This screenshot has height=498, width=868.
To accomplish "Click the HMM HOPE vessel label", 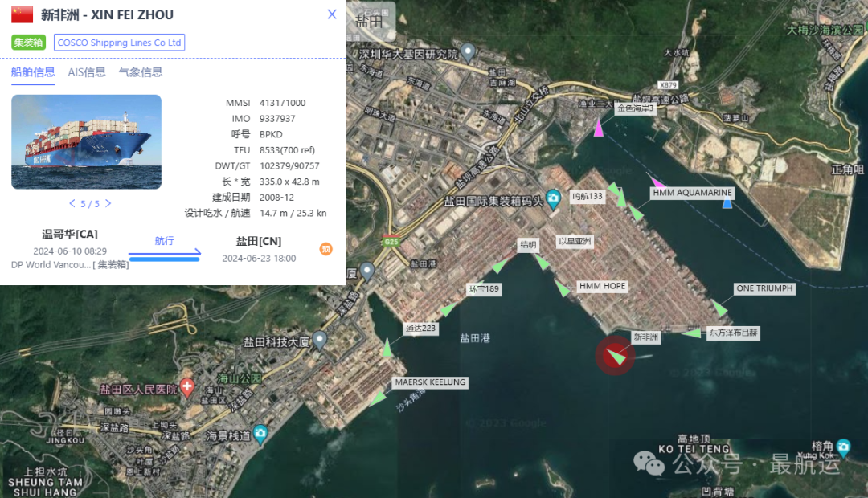I will [602, 286].
